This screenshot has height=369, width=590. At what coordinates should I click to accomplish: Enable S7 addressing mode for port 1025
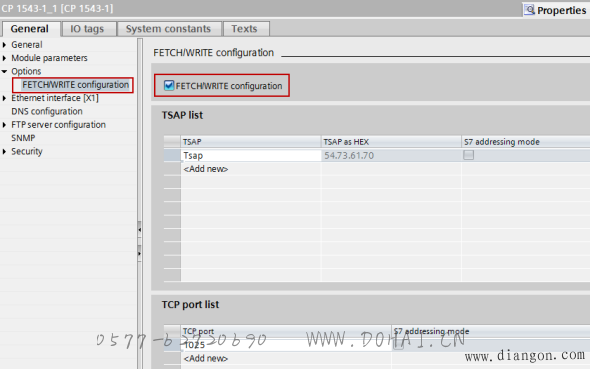tap(398, 344)
